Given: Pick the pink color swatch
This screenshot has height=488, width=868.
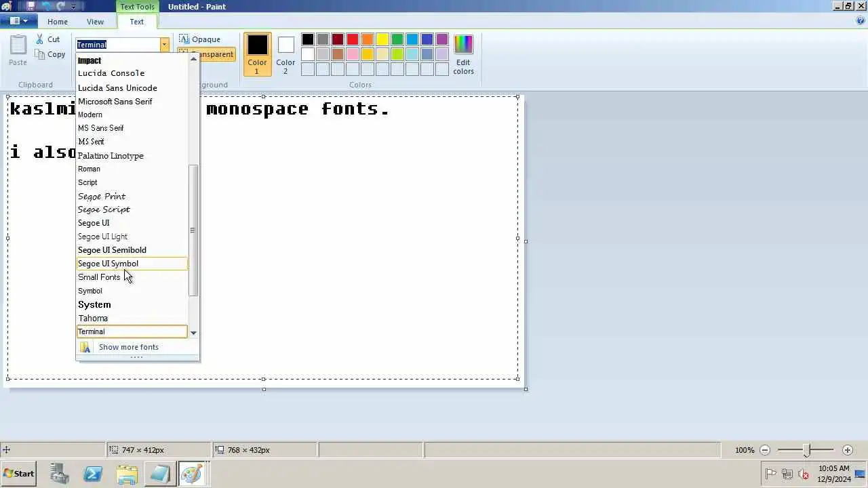Looking at the screenshot, I should tap(353, 54).
